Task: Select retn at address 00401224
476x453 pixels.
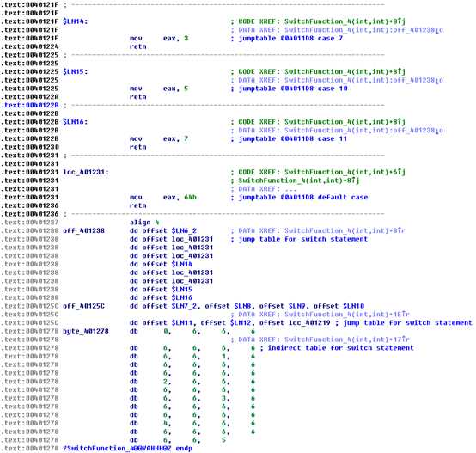Action: click(138, 46)
